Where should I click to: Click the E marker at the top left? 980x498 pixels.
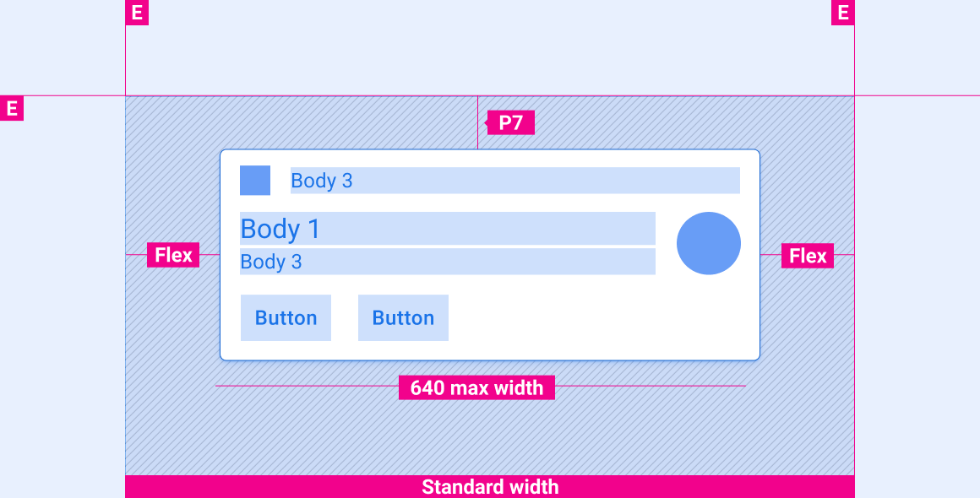[137, 13]
